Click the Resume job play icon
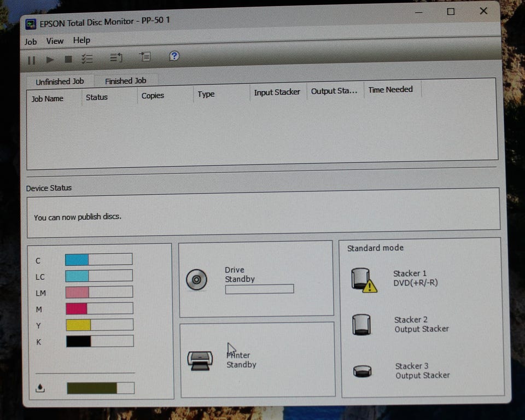The height and width of the screenshot is (420, 525). click(x=50, y=60)
